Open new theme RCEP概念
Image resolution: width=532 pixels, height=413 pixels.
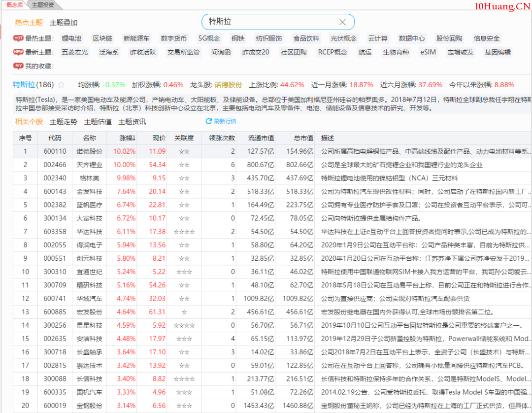pyautogui.click(x=332, y=52)
